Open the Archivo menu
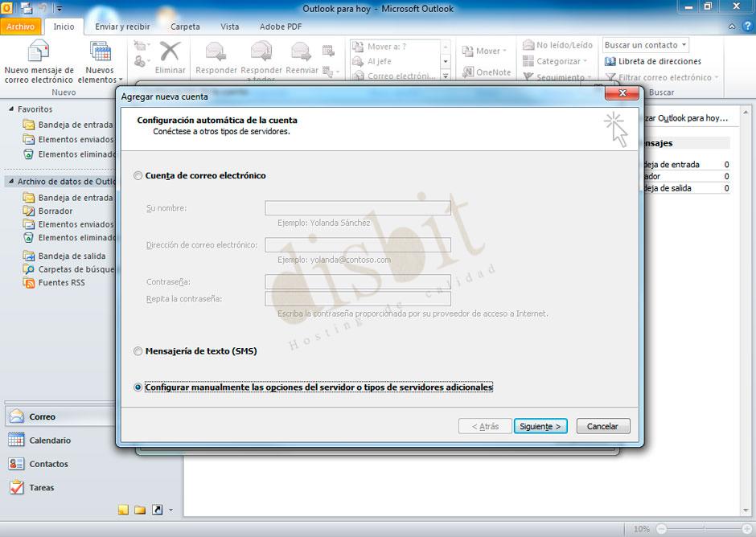Viewport: 756px width, 537px height. click(21, 26)
